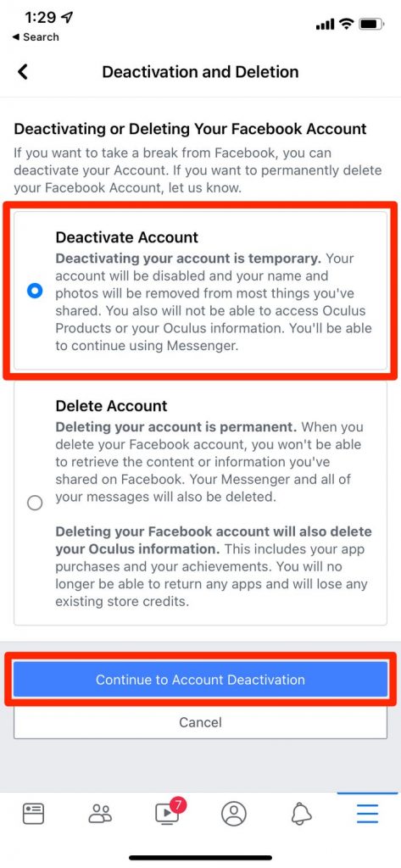Viewport: 401px width, 868px height.
Task: Open the News Feed tab icon
Action: [x=33, y=814]
